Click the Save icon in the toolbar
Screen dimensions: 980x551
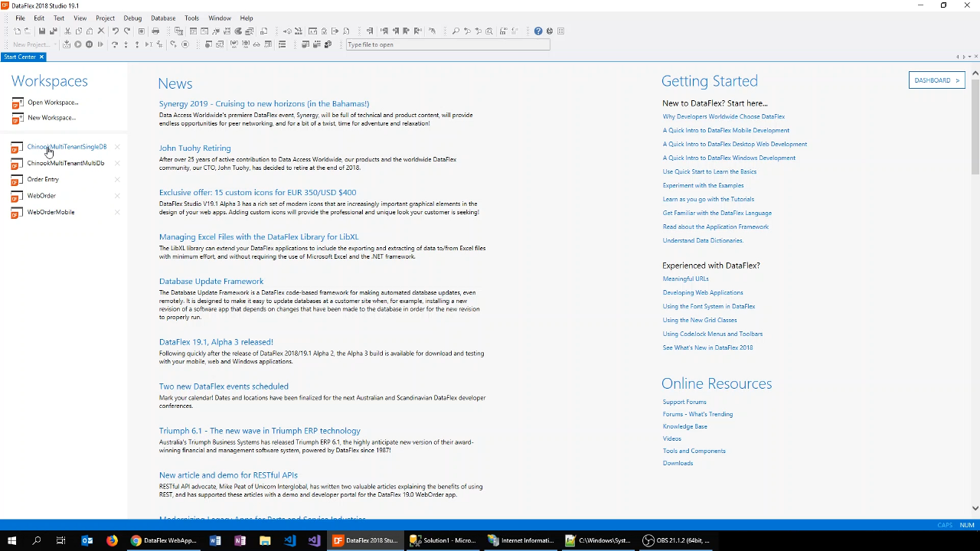coord(42,31)
